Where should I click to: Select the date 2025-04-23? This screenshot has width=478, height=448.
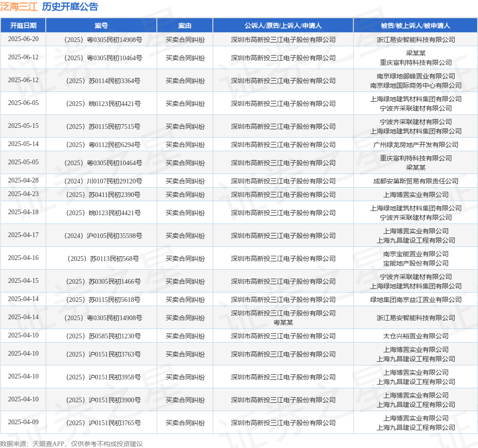23,194
